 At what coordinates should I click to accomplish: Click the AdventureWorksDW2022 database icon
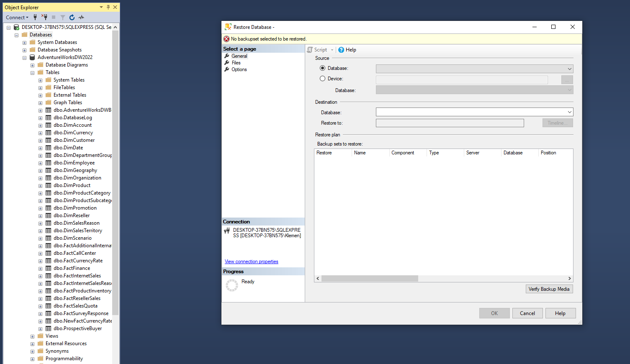(x=32, y=57)
